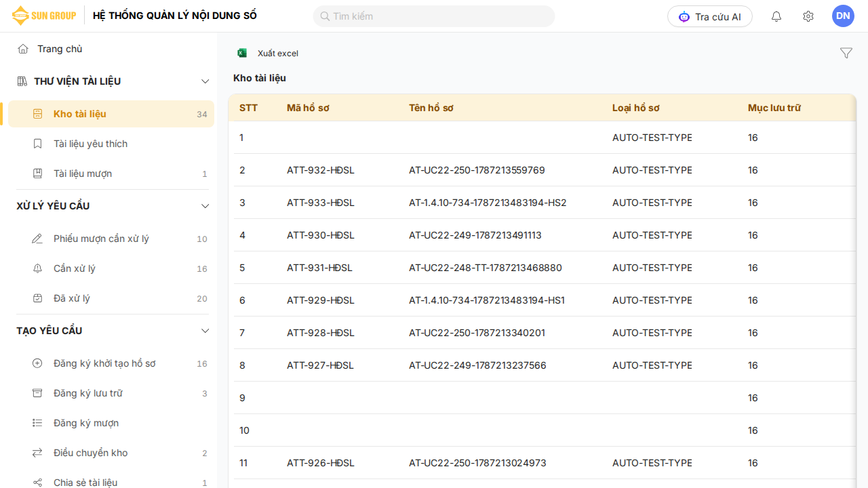Select record ATT-927-HĐSL

point(320,365)
